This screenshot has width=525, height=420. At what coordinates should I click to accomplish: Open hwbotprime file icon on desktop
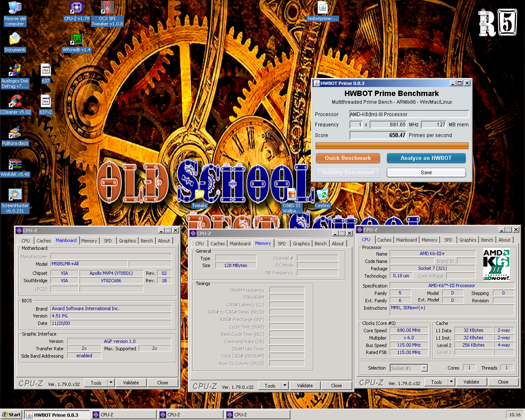[x=322, y=11]
